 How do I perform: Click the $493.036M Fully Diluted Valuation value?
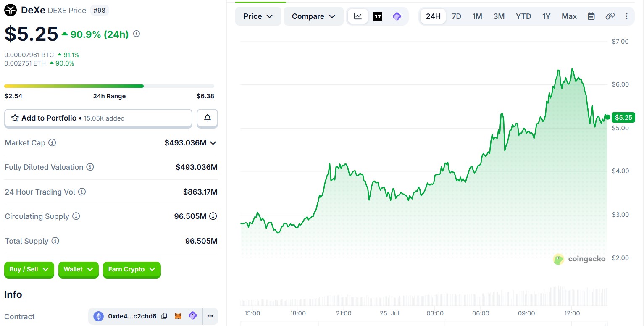pyautogui.click(x=197, y=167)
